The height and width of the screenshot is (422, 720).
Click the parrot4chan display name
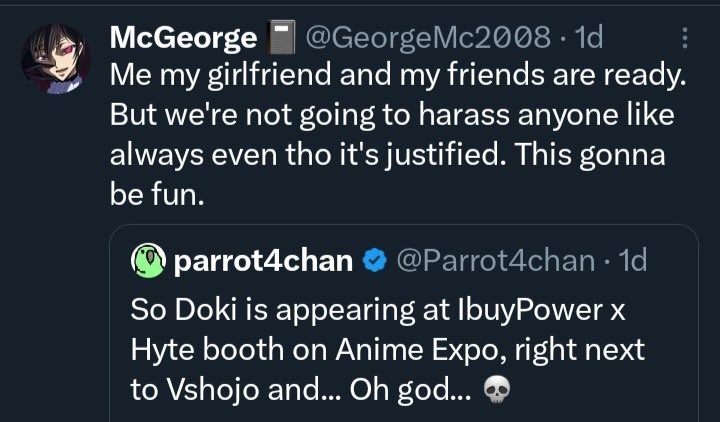(263, 261)
